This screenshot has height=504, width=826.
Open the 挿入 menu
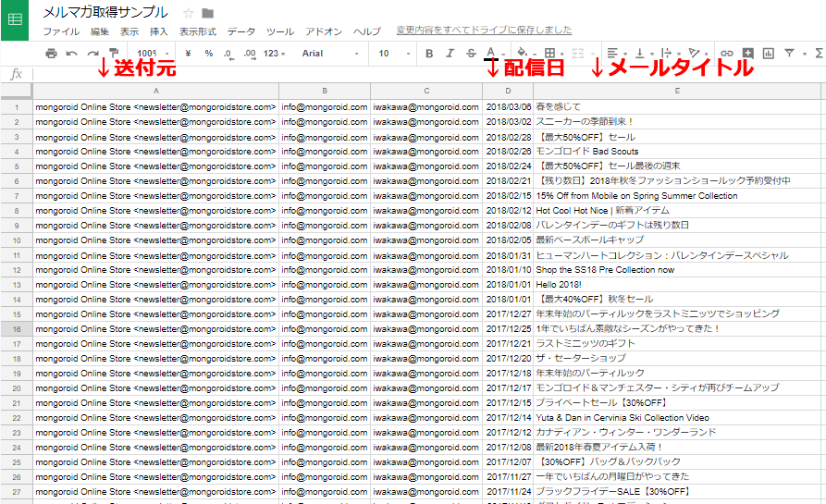point(158,31)
